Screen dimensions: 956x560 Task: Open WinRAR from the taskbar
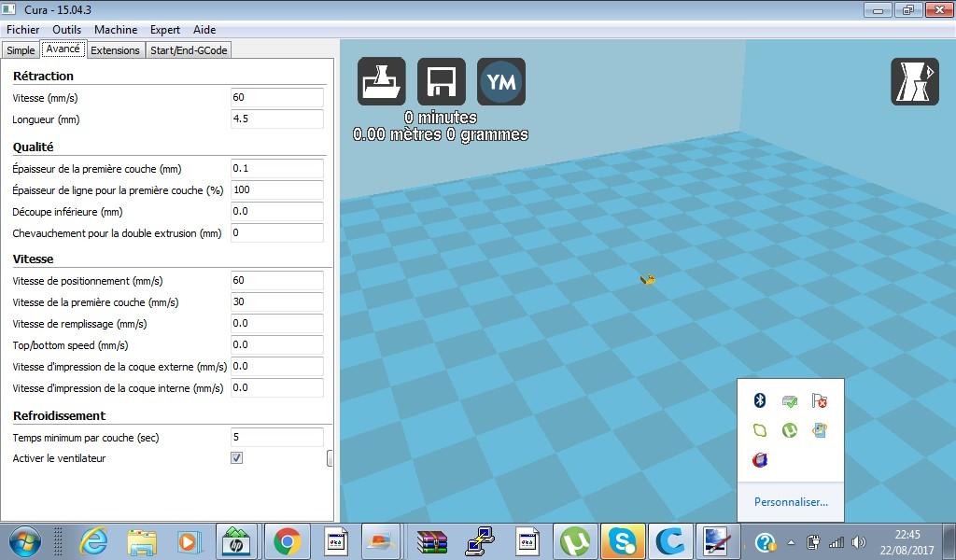coord(432,541)
